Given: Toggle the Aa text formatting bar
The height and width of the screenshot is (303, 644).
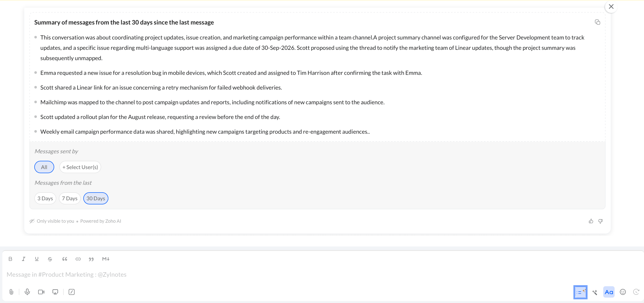Looking at the screenshot, I should point(609,292).
